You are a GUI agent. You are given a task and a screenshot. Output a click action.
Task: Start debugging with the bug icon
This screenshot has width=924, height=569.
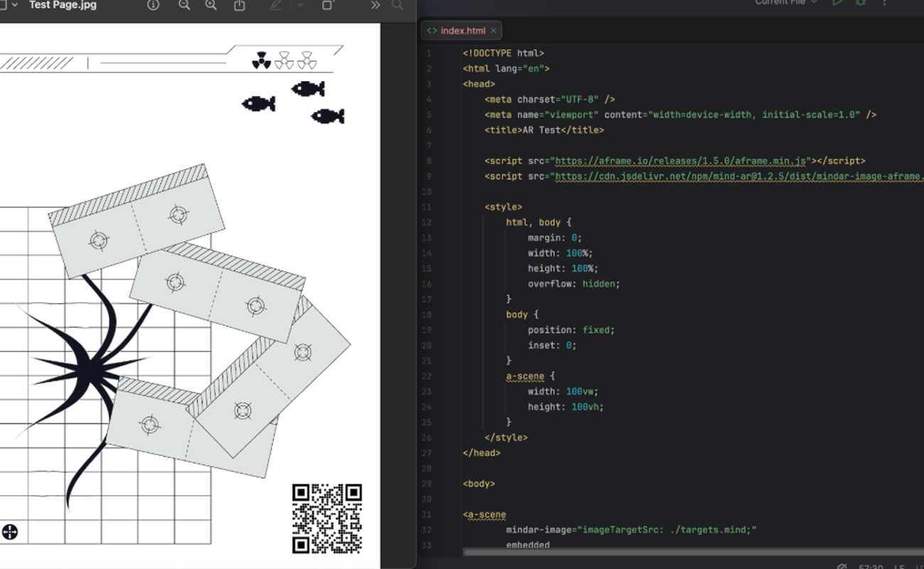861,3
